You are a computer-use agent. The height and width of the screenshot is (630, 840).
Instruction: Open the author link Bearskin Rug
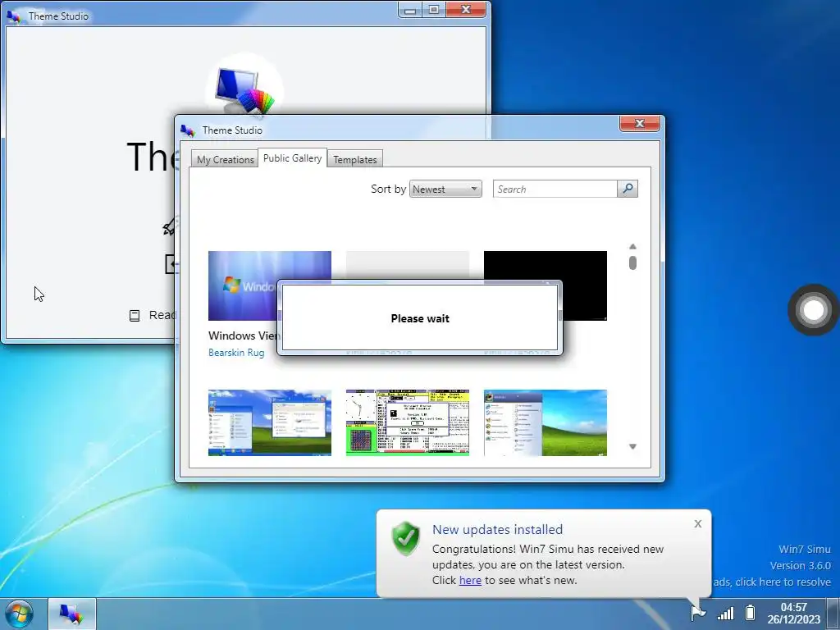tap(236, 353)
